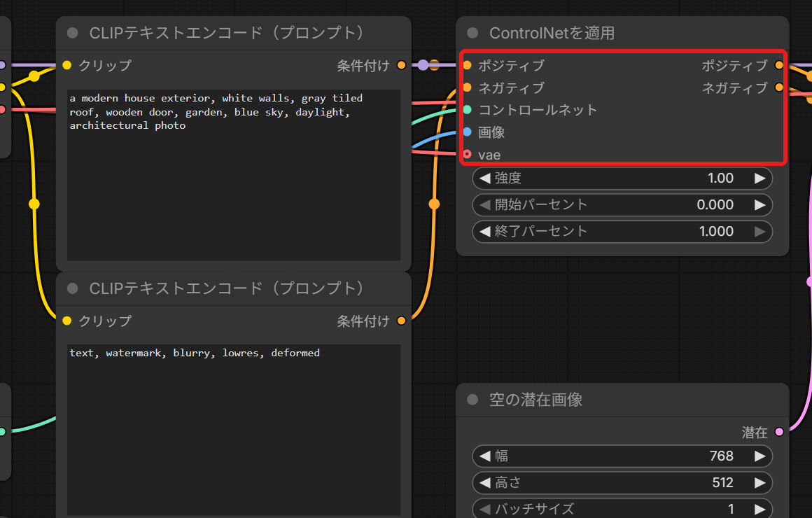Decrease バッチサイズ with its left arrow
Viewport: 812px width, 518px height.
click(x=484, y=509)
